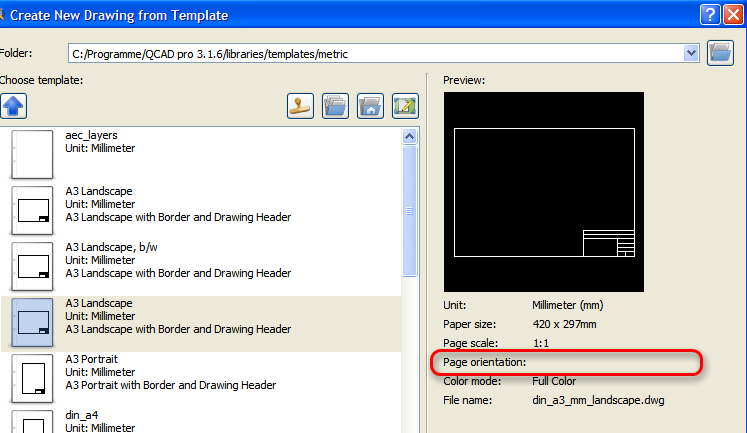Screen dimensions: 747x433
Task: Click the green picture icon in template toolbar
Action: pos(405,106)
